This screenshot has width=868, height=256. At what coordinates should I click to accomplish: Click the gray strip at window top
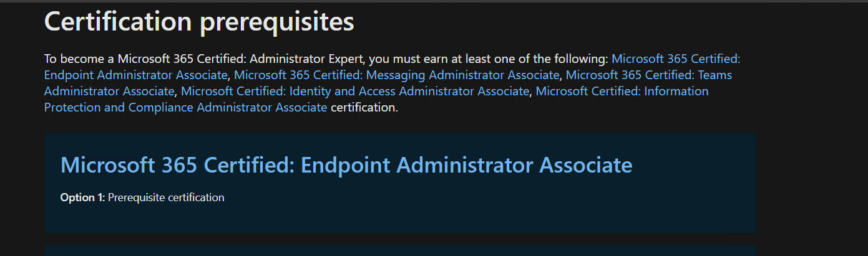tap(434, 1)
